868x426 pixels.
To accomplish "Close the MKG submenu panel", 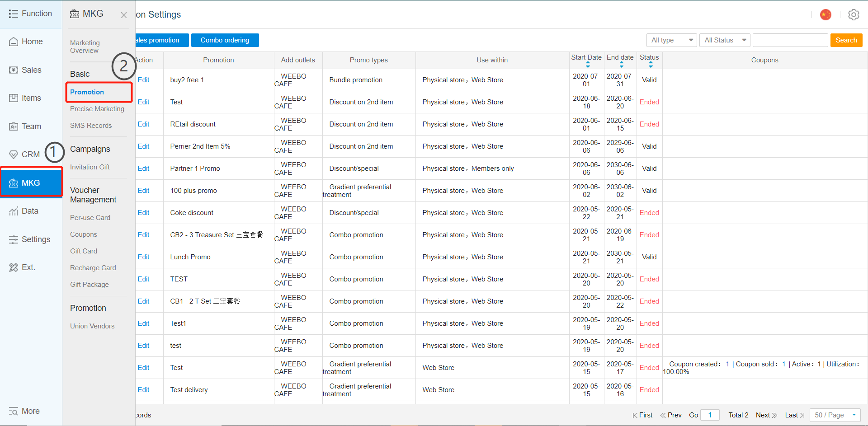I will 124,15.
